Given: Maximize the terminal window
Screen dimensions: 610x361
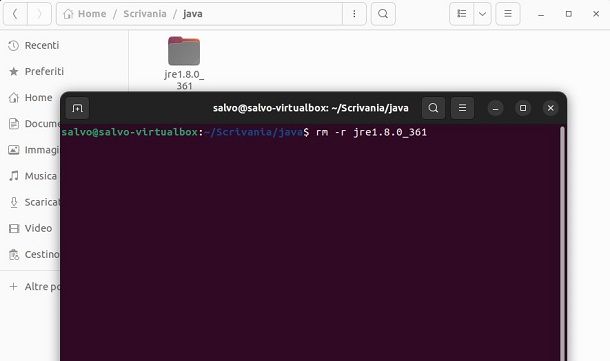Looking at the screenshot, I should [523, 108].
